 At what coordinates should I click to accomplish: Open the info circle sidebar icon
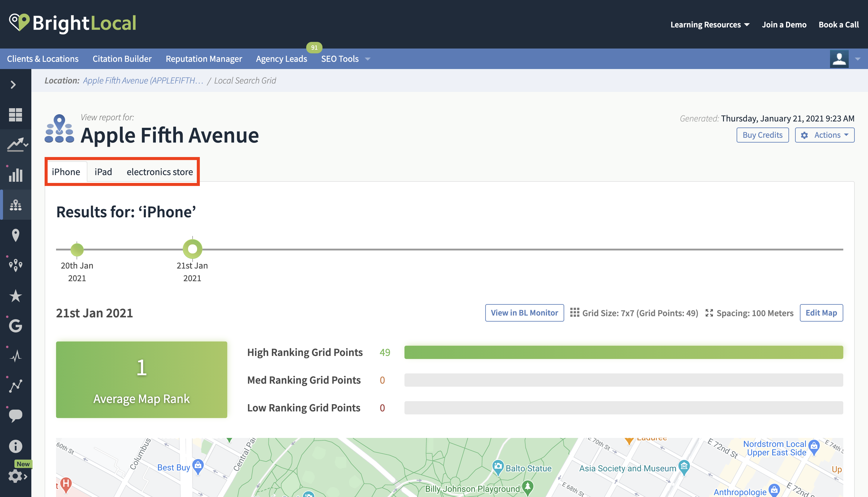[16, 446]
